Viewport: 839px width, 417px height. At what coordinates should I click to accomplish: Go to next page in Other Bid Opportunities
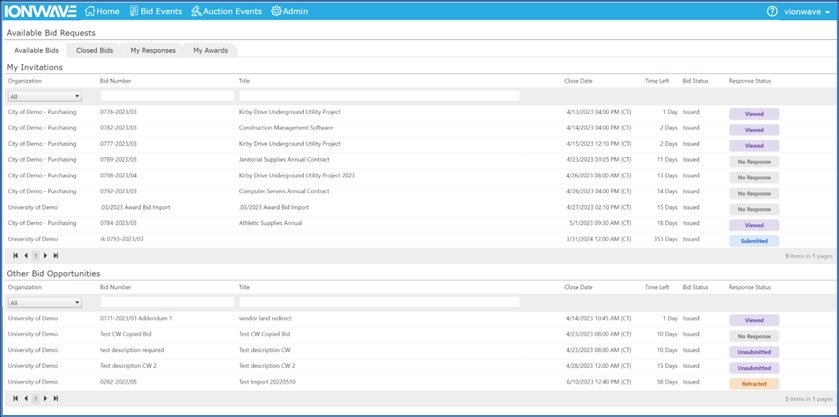click(45, 398)
